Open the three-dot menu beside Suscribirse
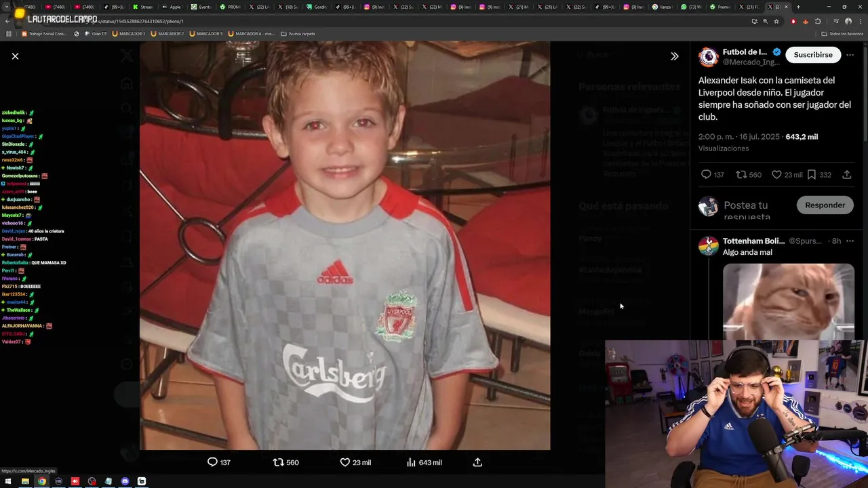Image resolution: width=868 pixels, height=488 pixels. (x=850, y=55)
